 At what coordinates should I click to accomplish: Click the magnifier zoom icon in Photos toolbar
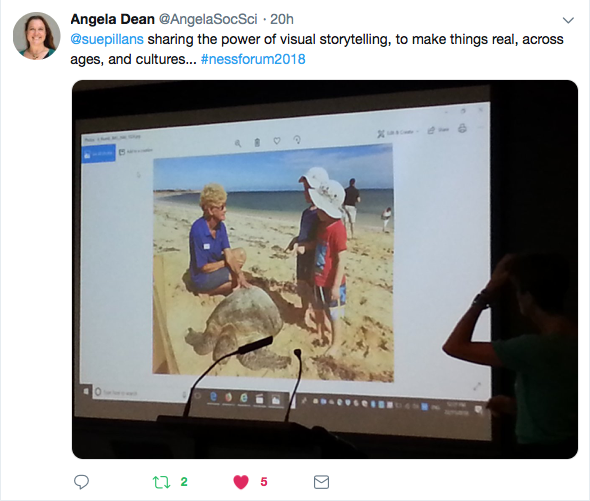pyautogui.click(x=238, y=143)
